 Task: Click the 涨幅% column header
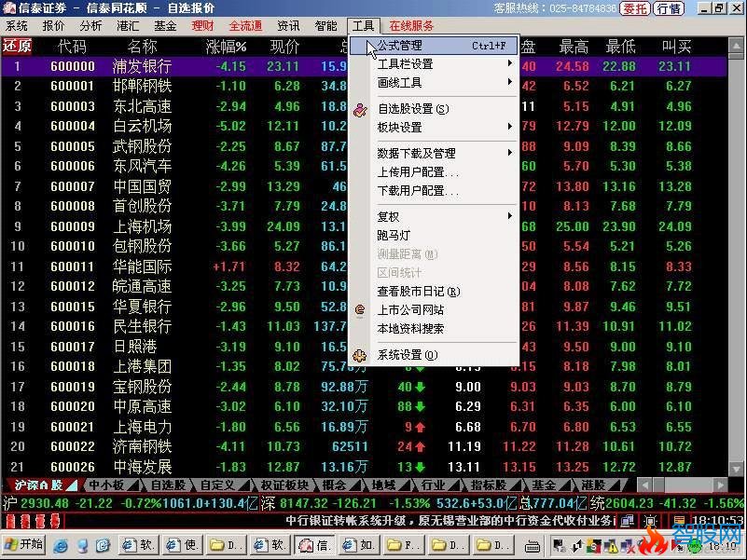[x=226, y=47]
